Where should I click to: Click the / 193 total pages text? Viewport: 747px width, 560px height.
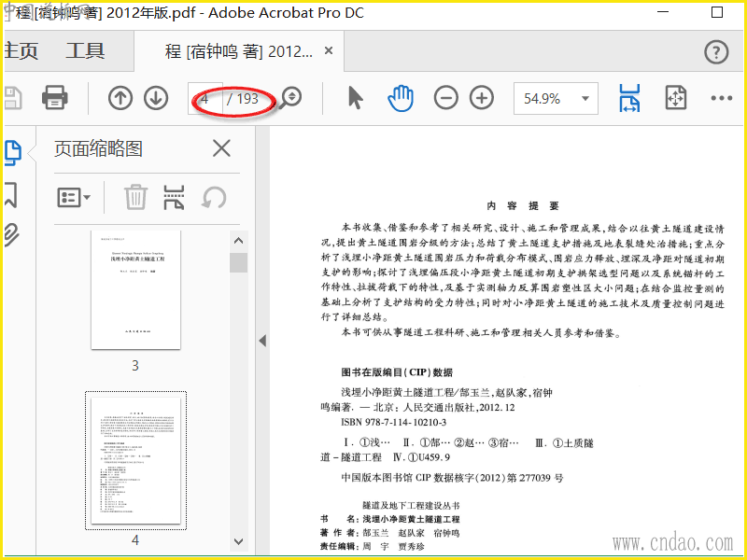pyautogui.click(x=243, y=99)
